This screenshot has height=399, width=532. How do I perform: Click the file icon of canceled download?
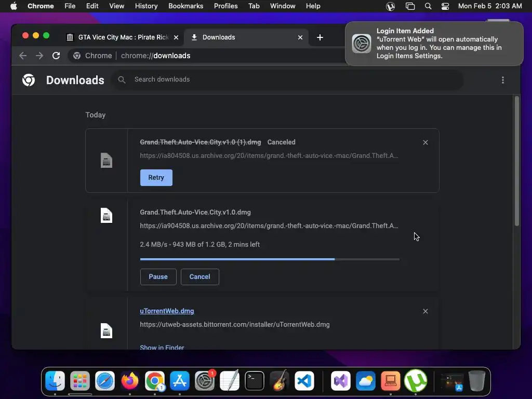coord(106,161)
